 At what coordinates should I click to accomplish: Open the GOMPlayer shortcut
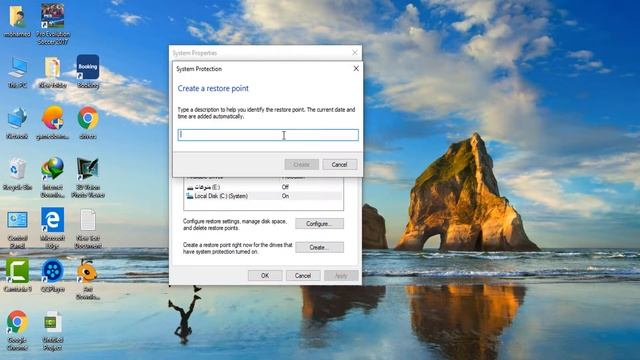tap(53, 276)
